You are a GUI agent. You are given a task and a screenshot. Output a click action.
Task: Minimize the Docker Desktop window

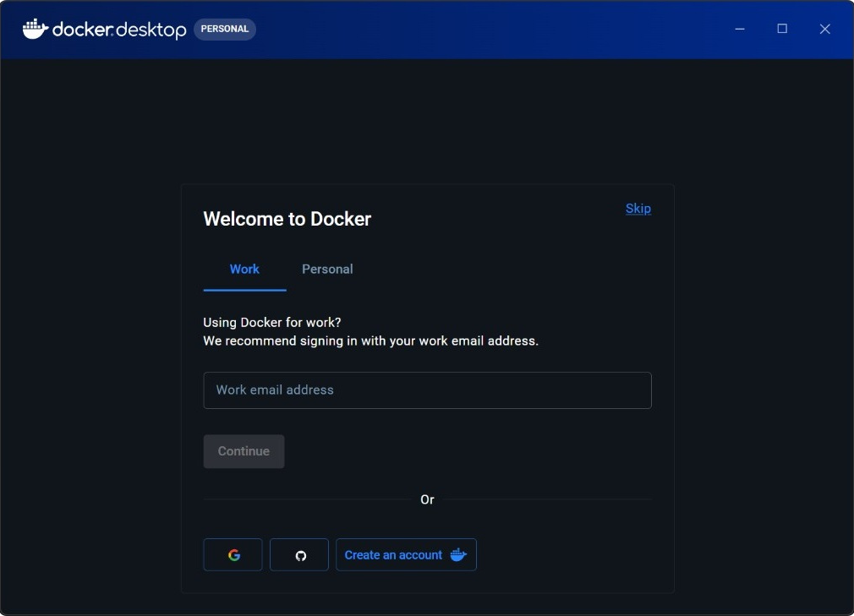pyautogui.click(x=740, y=29)
